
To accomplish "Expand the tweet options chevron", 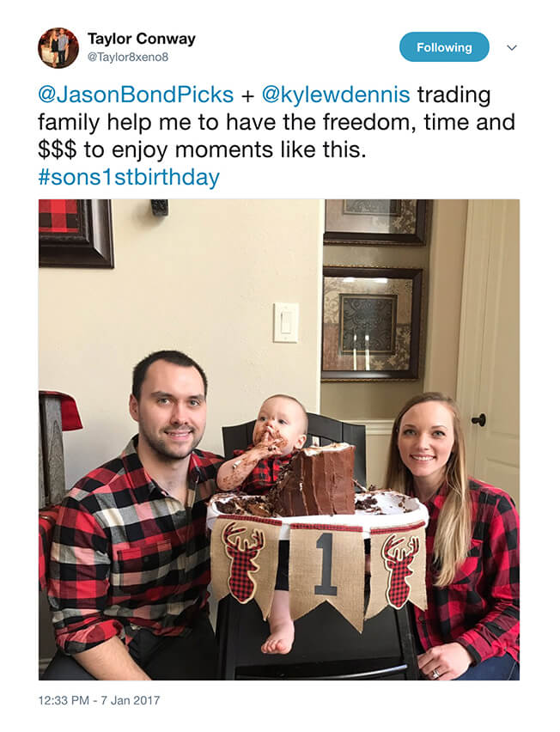I will tap(512, 47).
